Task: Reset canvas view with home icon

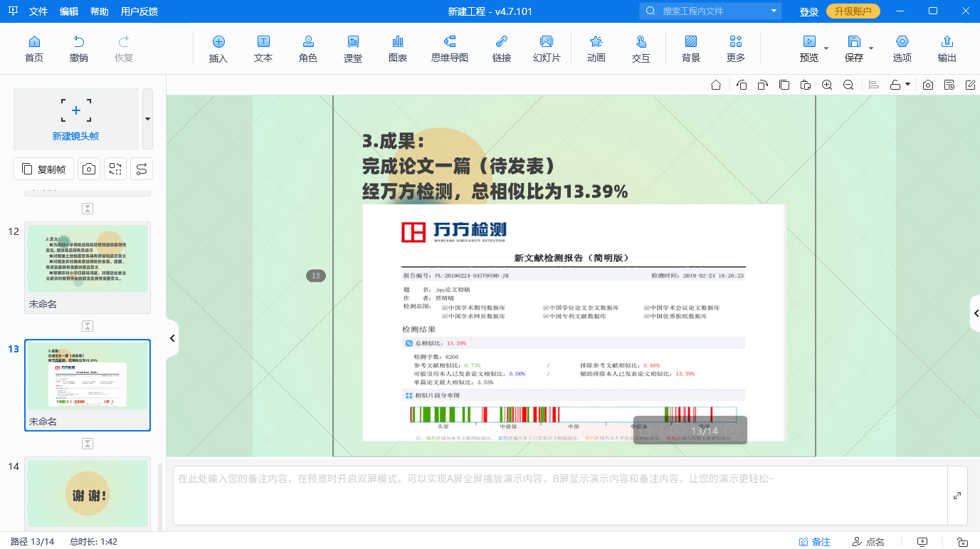Action: point(716,85)
